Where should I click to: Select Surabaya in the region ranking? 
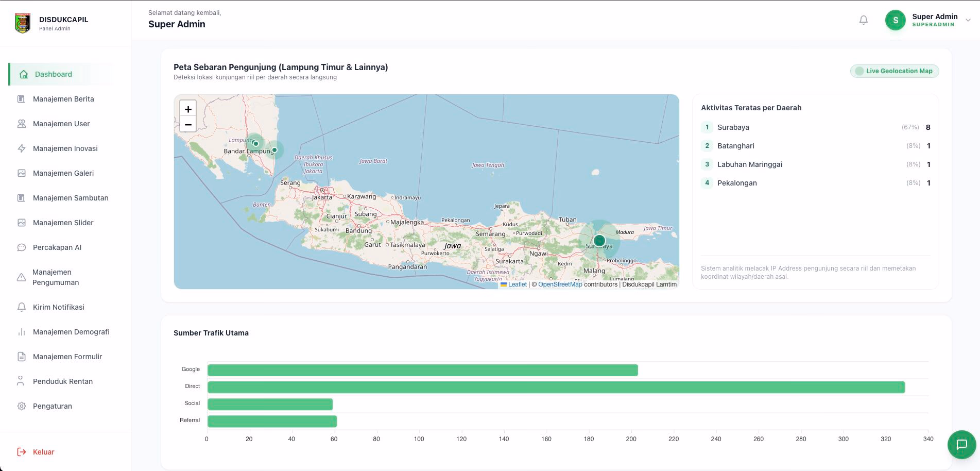click(x=816, y=127)
